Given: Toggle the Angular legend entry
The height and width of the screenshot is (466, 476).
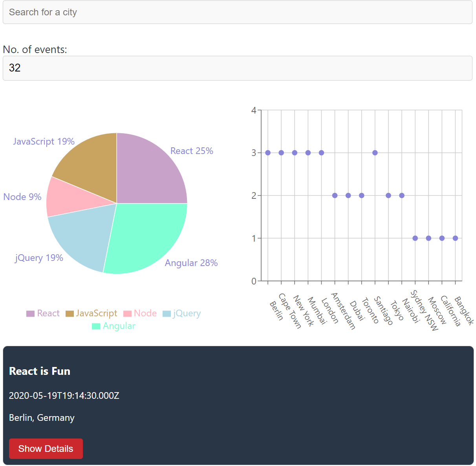Looking at the screenshot, I should coord(114,326).
